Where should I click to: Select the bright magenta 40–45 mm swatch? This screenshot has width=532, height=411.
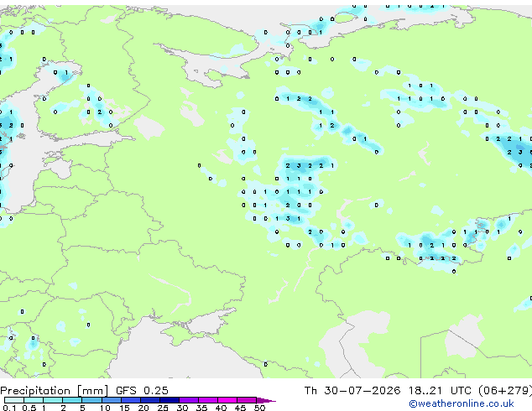tap(227, 400)
